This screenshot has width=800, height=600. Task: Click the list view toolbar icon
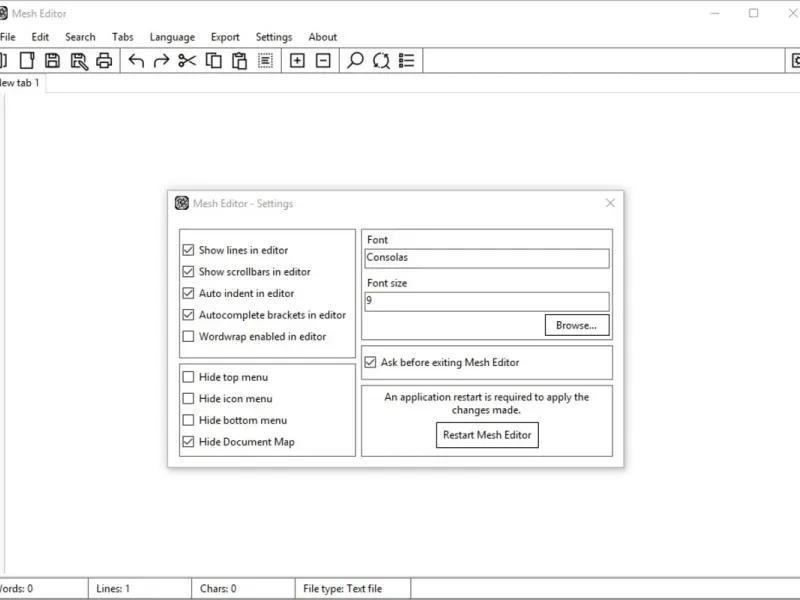pyautogui.click(x=407, y=60)
